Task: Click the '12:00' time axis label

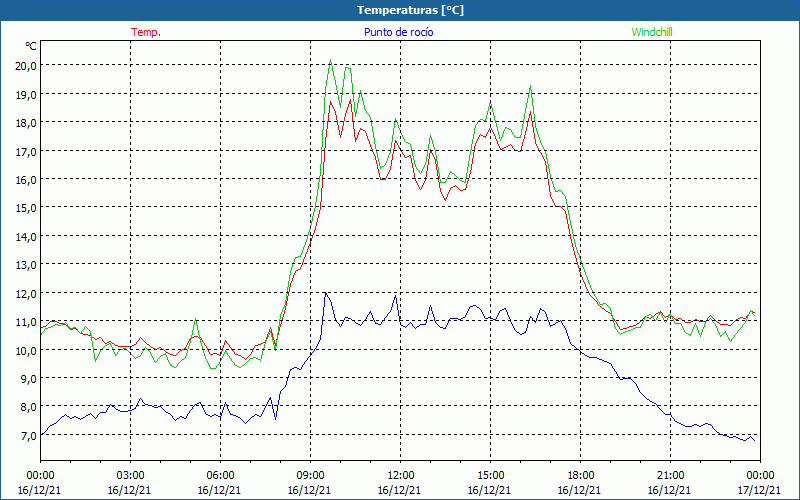Action: pos(401,476)
